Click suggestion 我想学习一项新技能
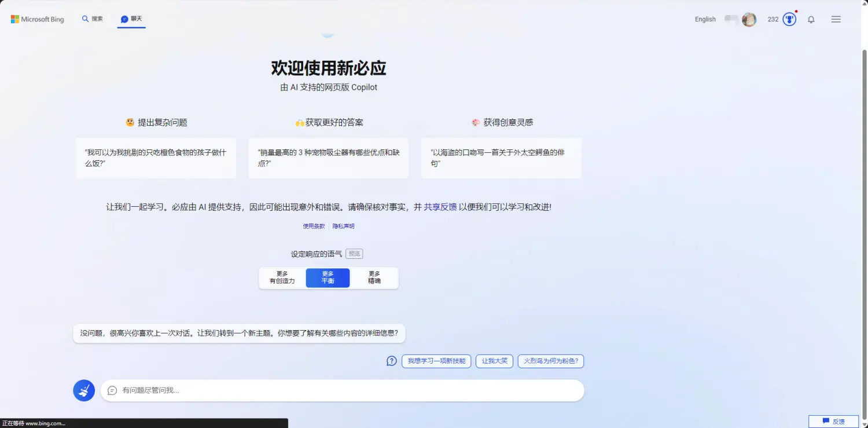868x428 pixels. coord(436,361)
